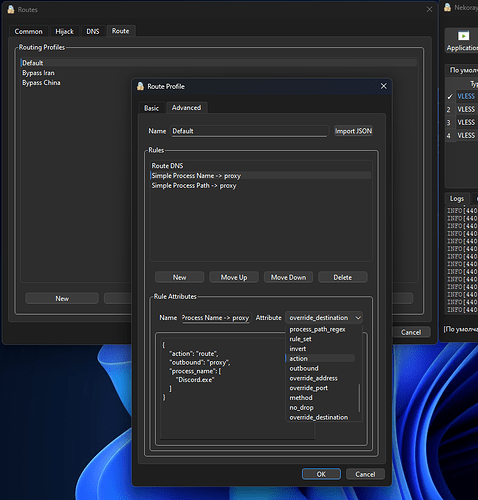
Task: Click the attribute dropdown list scrollbar
Action: 359,397
